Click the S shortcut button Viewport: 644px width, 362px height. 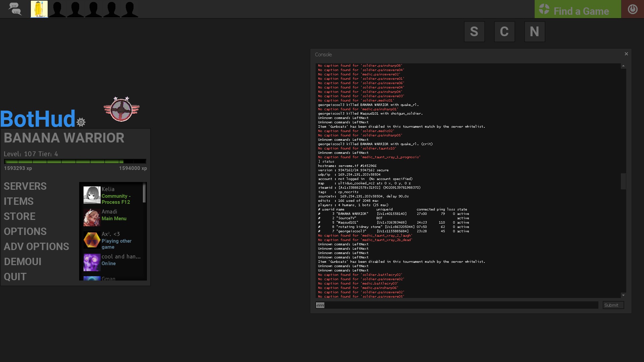click(x=474, y=32)
